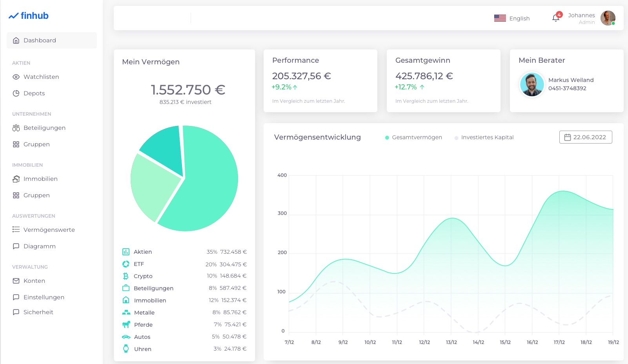628x364 pixels.
Task: Click the Crypto bitcoin icon
Action: point(126,276)
